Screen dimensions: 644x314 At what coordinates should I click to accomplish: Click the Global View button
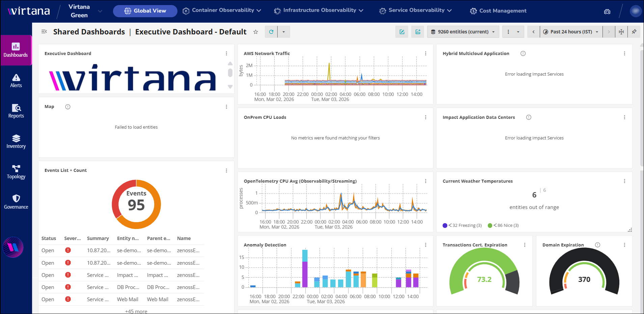point(145,11)
